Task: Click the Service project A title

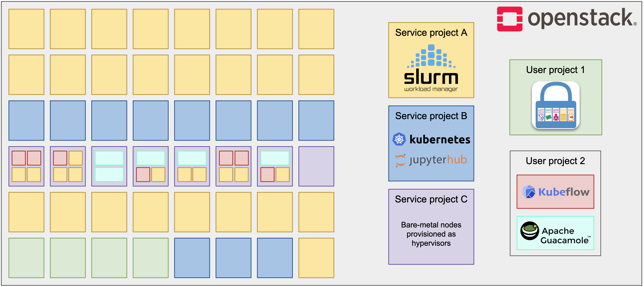Action: click(431, 33)
